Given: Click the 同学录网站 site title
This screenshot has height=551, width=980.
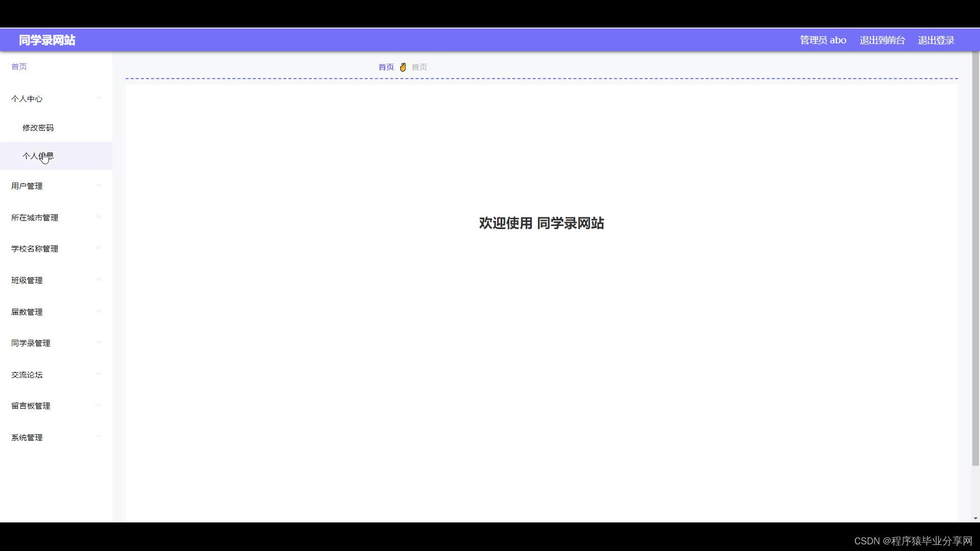Looking at the screenshot, I should click(47, 40).
